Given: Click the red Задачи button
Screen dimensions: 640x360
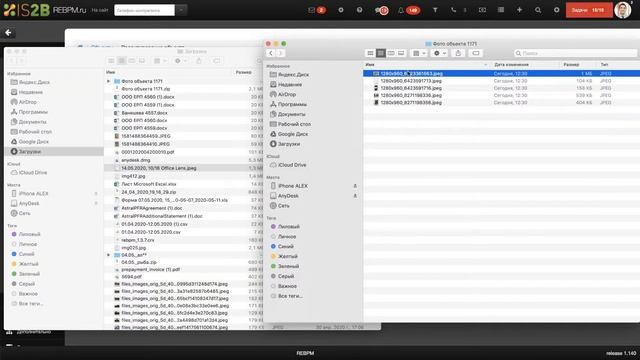Looking at the screenshot, I should [589, 10].
